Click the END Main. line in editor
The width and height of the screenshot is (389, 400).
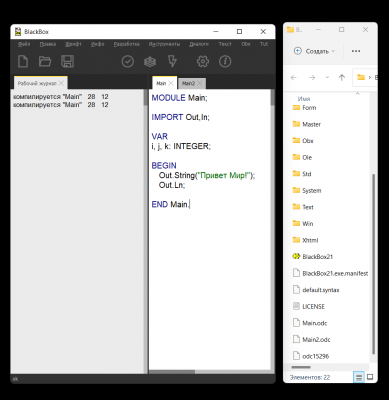click(x=170, y=204)
